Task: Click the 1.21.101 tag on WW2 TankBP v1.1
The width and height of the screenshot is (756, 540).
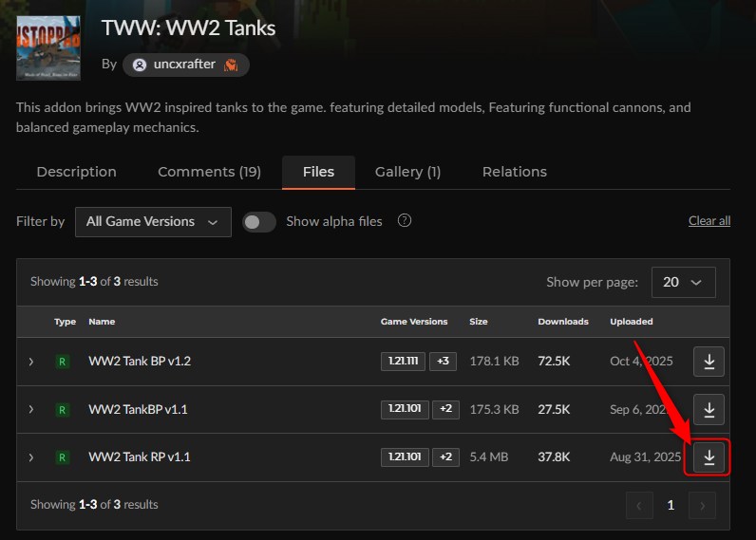Action: pyautogui.click(x=405, y=409)
